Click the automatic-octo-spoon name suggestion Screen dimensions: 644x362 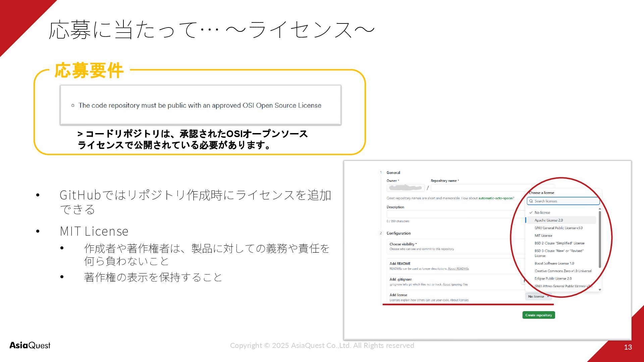point(496,198)
